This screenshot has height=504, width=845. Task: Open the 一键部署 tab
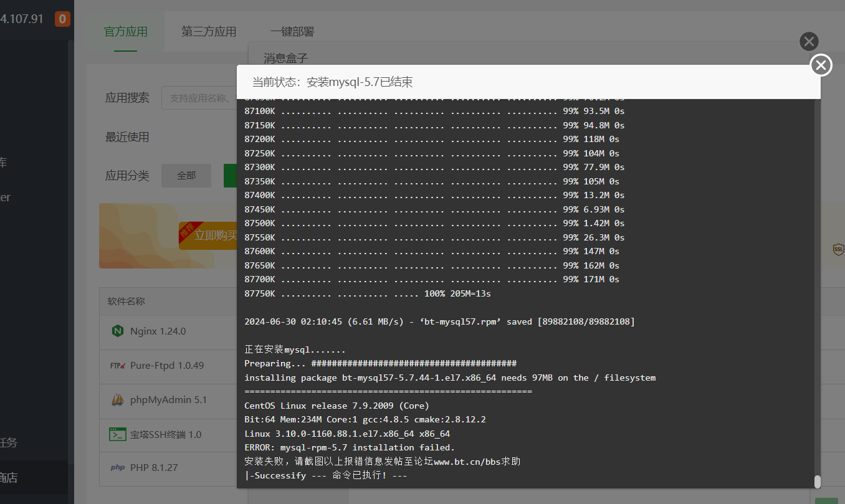[292, 31]
